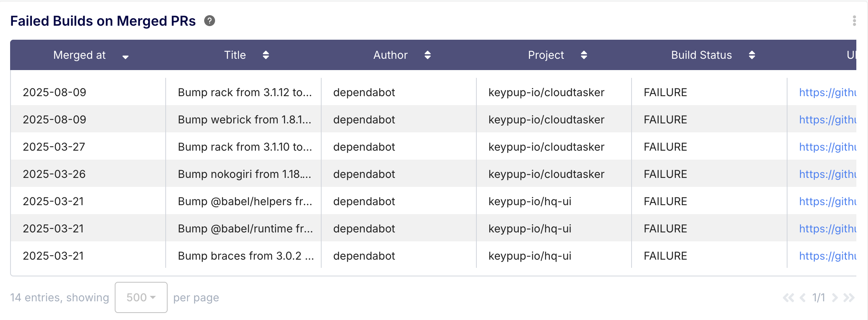Open GitHub link for nokogiri bump row
The image size is (868, 320).
(827, 174)
